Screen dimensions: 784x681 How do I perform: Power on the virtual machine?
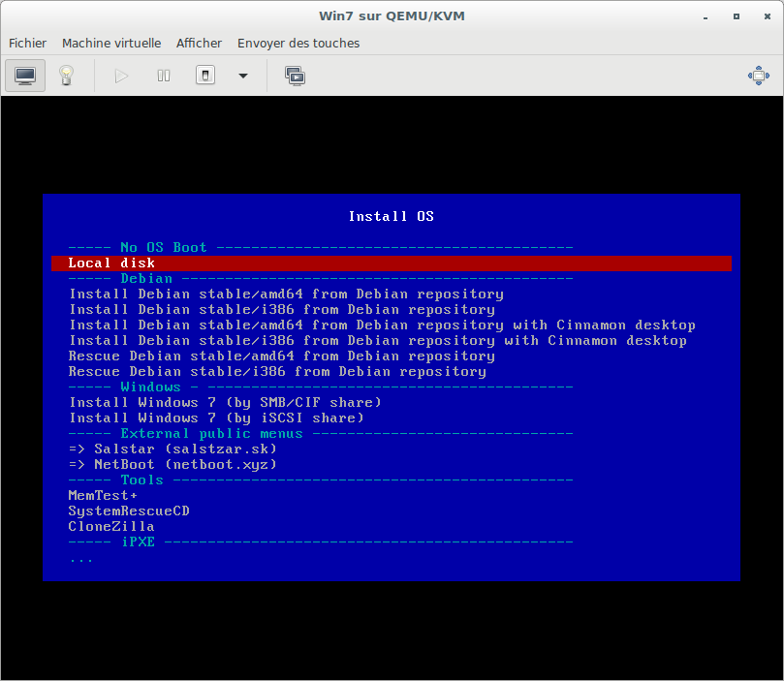coord(121,76)
